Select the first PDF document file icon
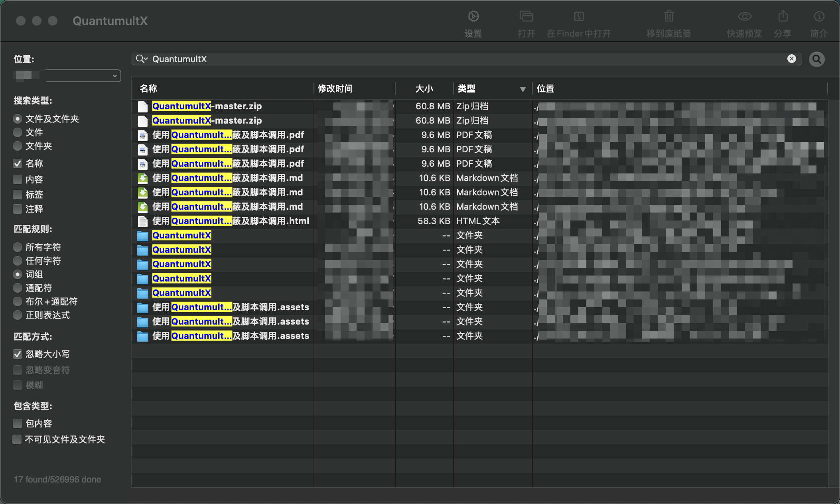 (142, 135)
